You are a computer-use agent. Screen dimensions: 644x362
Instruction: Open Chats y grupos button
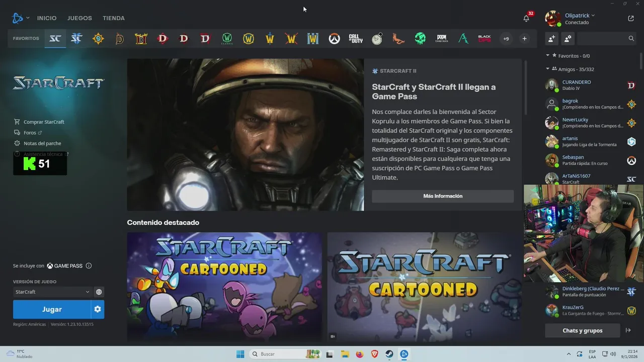582,330
